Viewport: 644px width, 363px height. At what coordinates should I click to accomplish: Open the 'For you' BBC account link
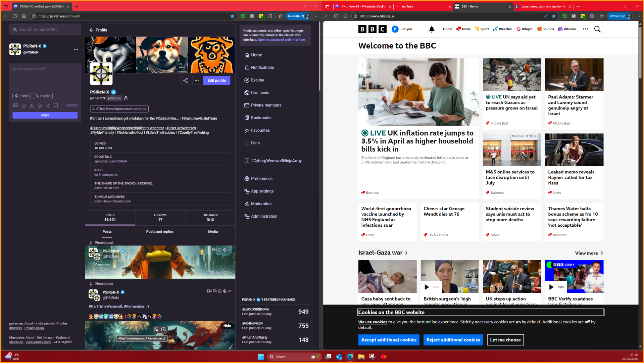(x=402, y=29)
